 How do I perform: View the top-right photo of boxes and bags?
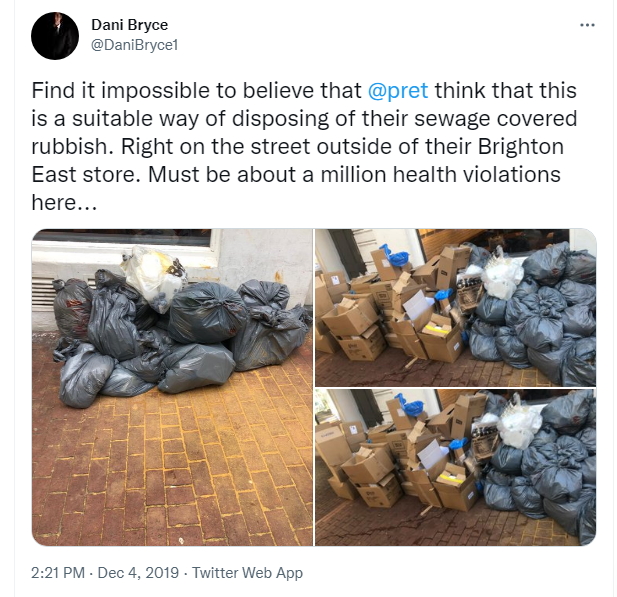tap(456, 307)
